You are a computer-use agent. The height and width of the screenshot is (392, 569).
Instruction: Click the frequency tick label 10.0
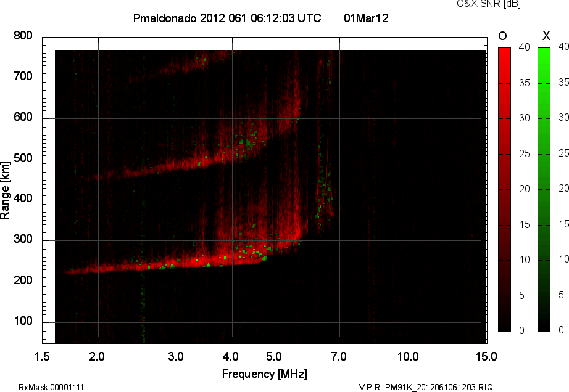click(408, 356)
